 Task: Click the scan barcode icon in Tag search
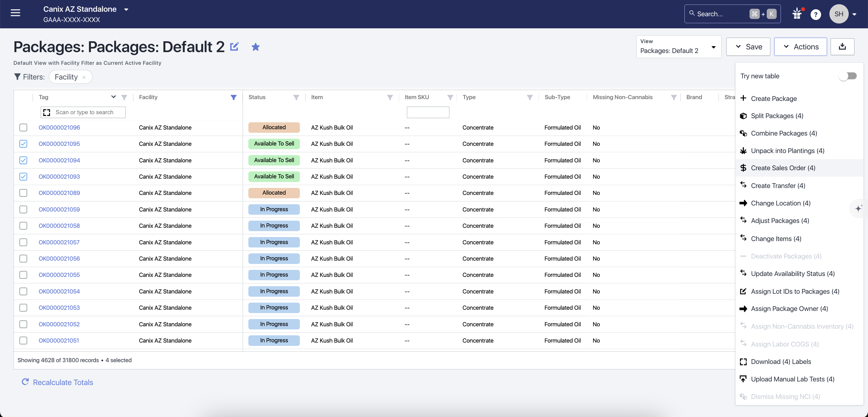[46, 112]
